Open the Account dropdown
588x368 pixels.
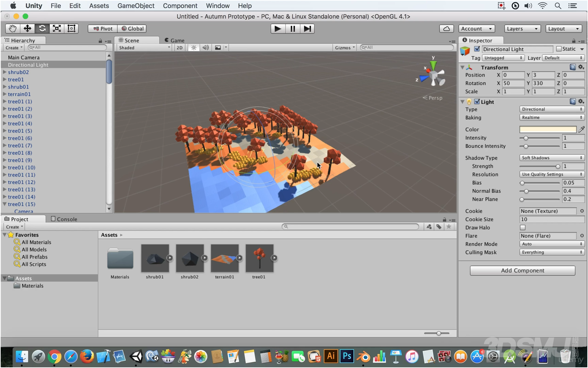click(477, 29)
